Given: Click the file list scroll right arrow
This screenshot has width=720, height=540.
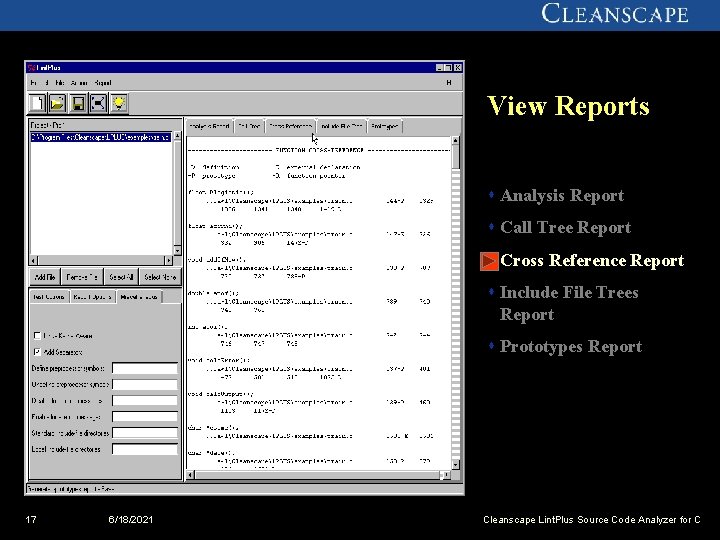Looking at the screenshot, I should [x=169, y=260].
